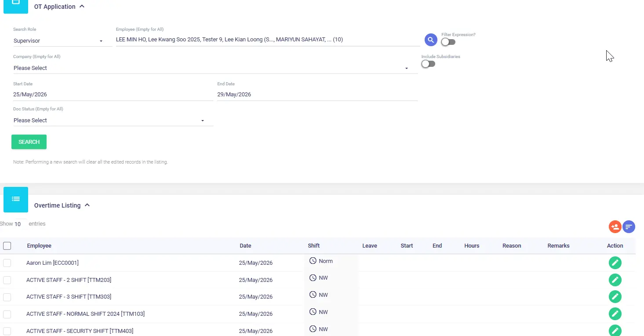644x336 pixels.
Task: Click the Reason column header
Action: (512, 246)
